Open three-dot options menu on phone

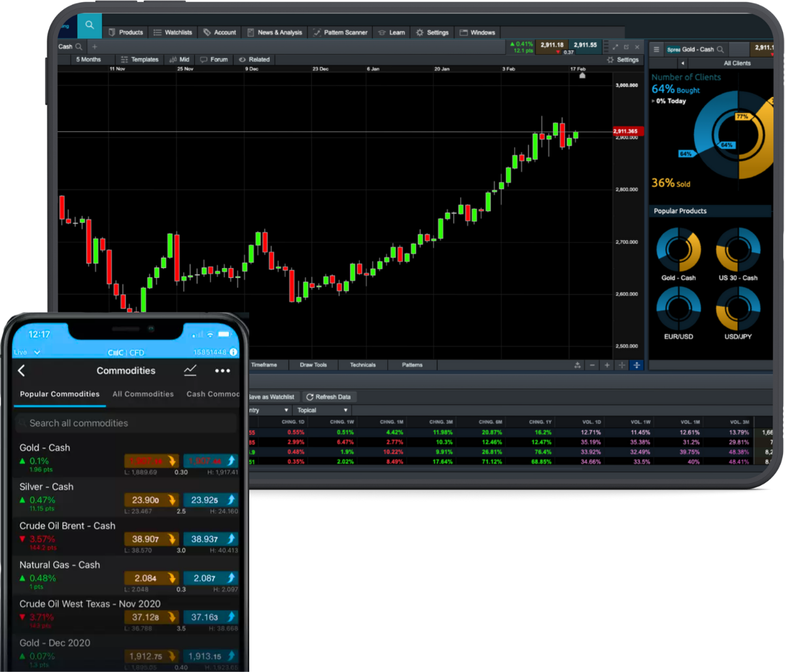(222, 371)
